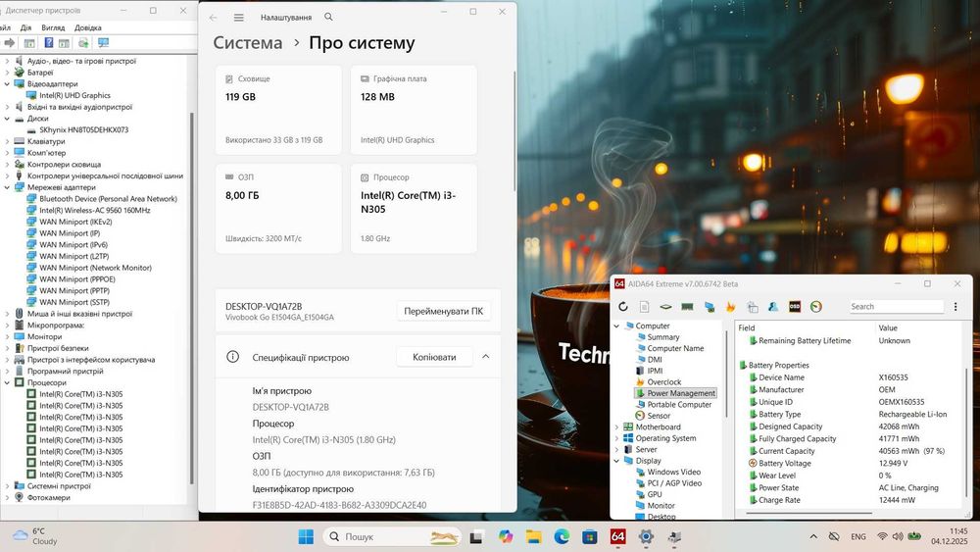Click the CPU chip icon in AIDA64 toolbar

[x=665, y=306]
